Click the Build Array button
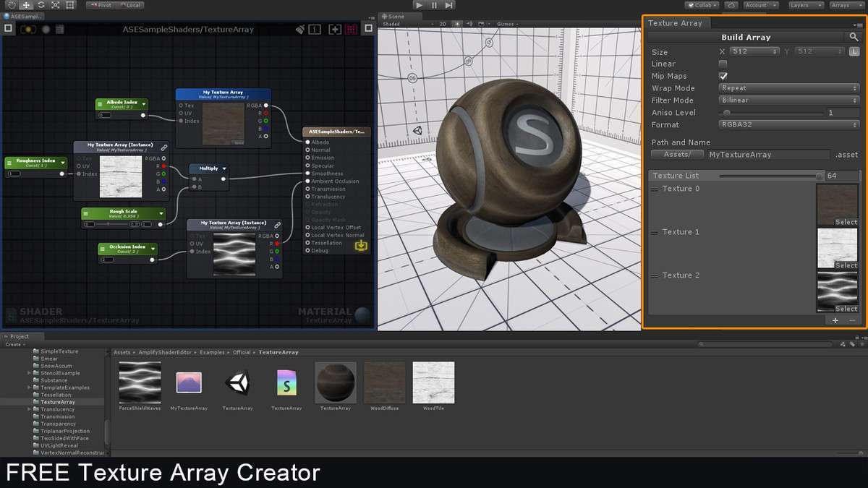 pyautogui.click(x=746, y=37)
